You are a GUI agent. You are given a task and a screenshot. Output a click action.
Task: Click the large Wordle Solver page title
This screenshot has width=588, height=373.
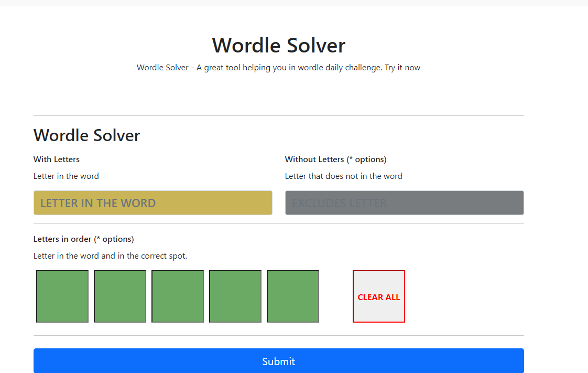click(279, 46)
